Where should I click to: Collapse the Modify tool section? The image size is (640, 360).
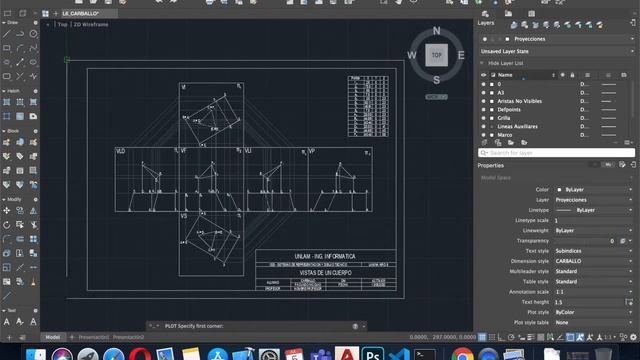[4, 200]
